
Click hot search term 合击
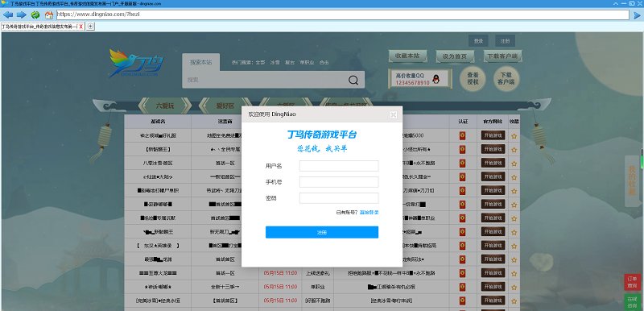coord(324,63)
